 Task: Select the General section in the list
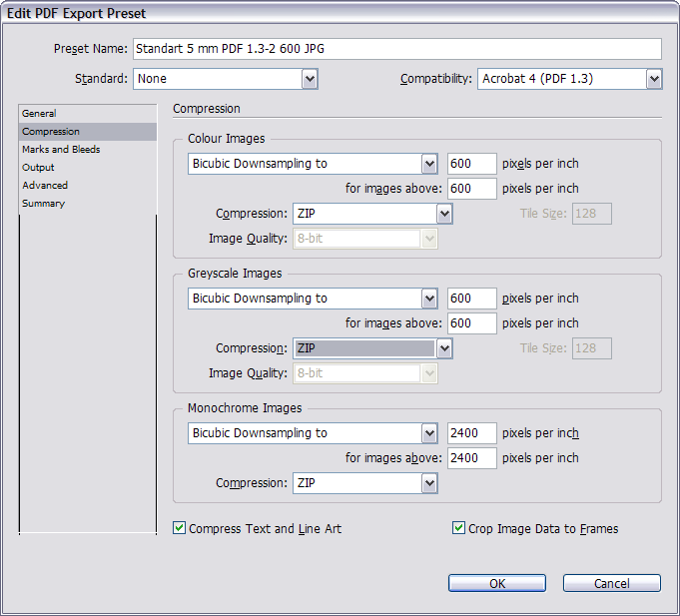(x=88, y=114)
